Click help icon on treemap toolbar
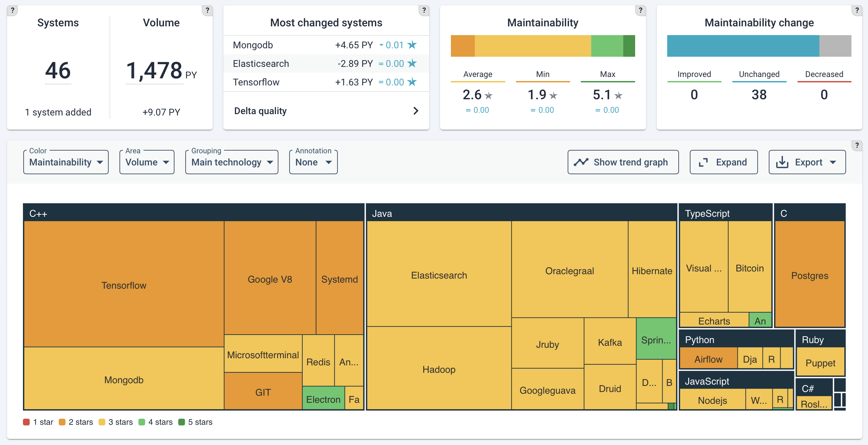Viewport: 868px width, 445px height. pyautogui.click(x=857, y=146)
